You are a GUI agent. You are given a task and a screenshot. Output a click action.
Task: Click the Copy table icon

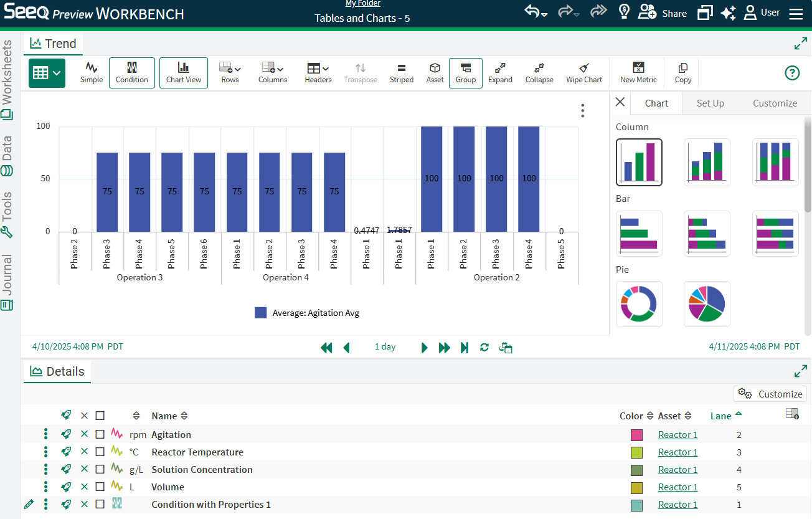(x=683, y=73)
